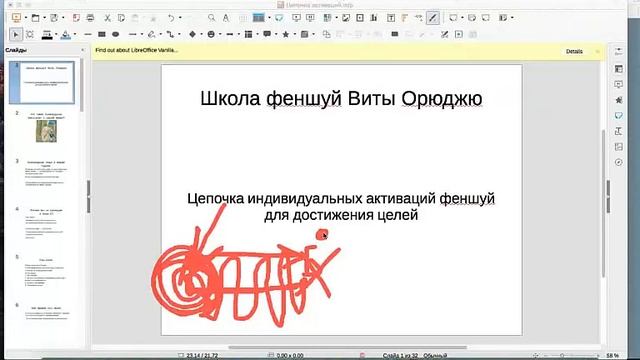Click Find out about LibreOffice Vanilla text
The image size is (640, 360).
136,50
